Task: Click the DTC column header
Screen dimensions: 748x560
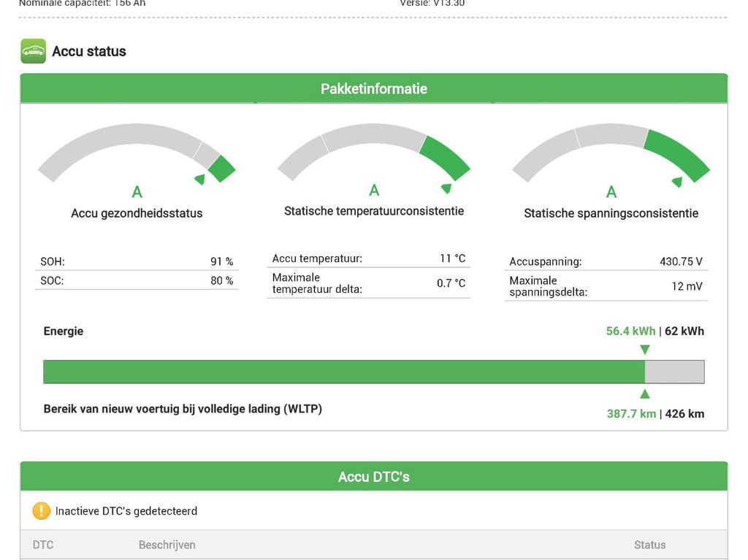Action: tap(43, 545)
